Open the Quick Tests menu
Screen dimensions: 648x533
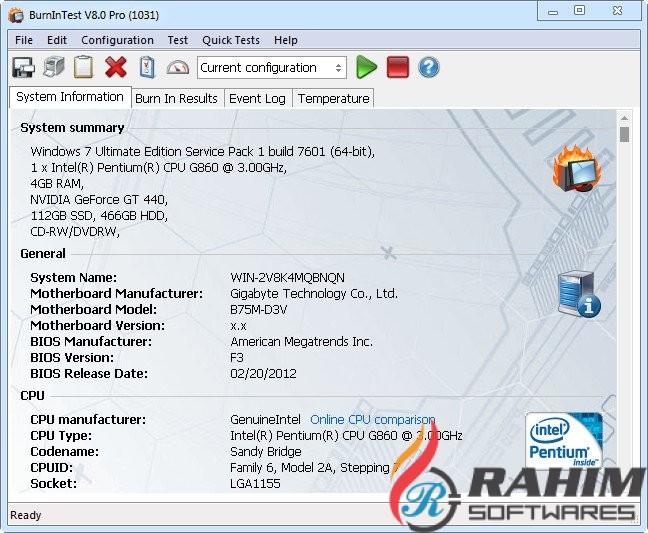[x=230, y=40]
